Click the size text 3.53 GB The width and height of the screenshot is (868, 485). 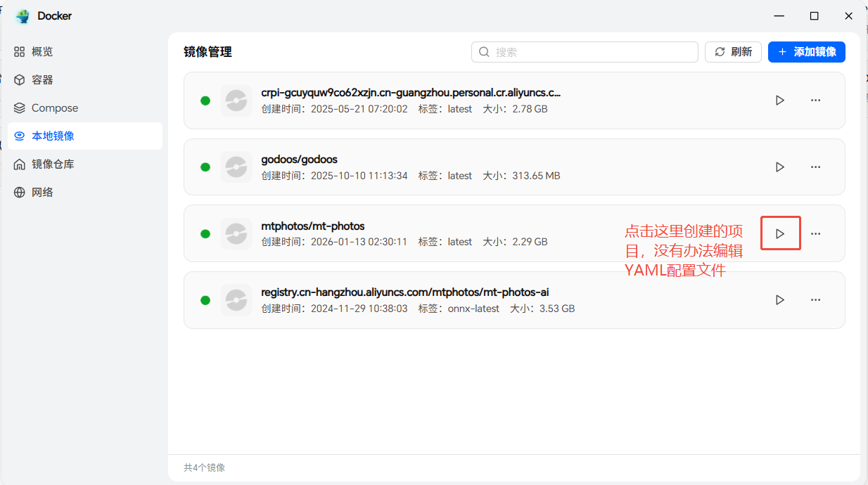pyautogui.click(x=557, y=309)
